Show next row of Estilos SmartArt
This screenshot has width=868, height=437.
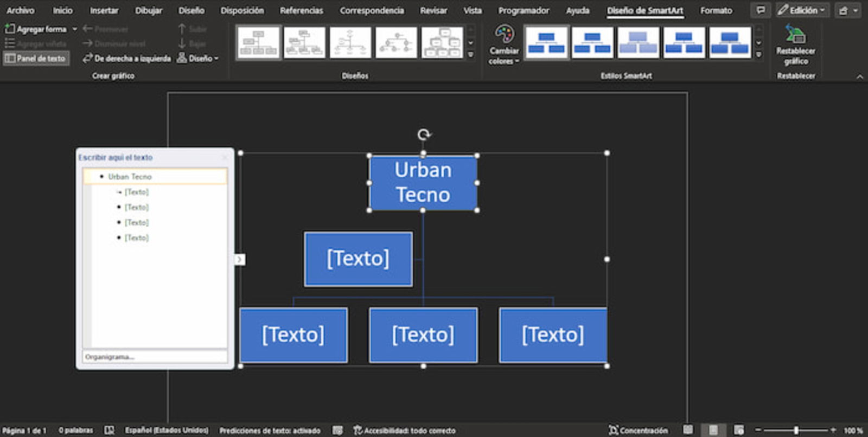(759, 43)
